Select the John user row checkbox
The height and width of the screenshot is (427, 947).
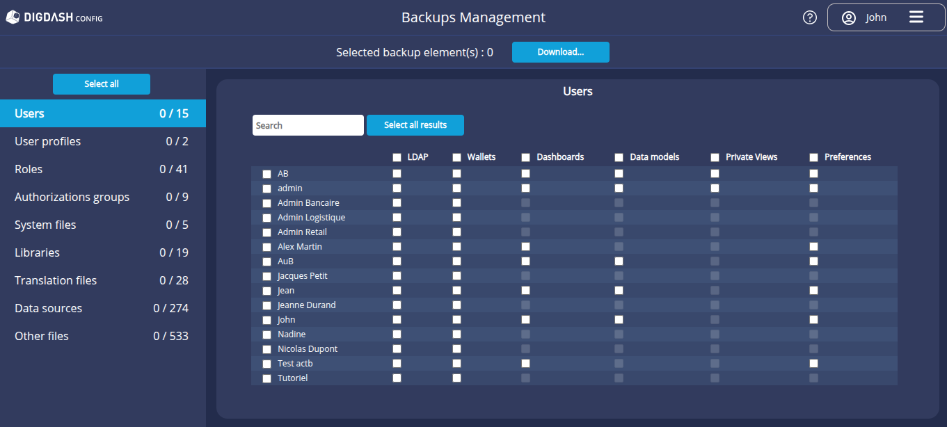267,320
